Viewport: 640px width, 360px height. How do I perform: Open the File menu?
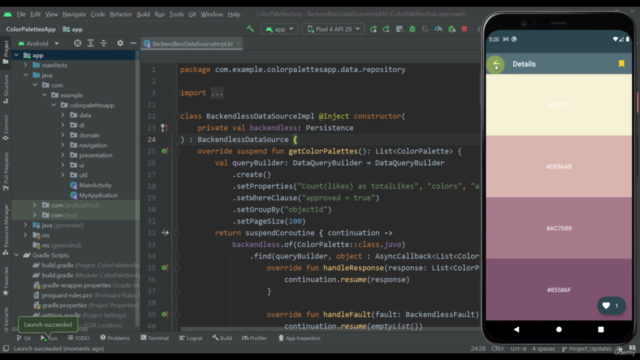point(21,14)
